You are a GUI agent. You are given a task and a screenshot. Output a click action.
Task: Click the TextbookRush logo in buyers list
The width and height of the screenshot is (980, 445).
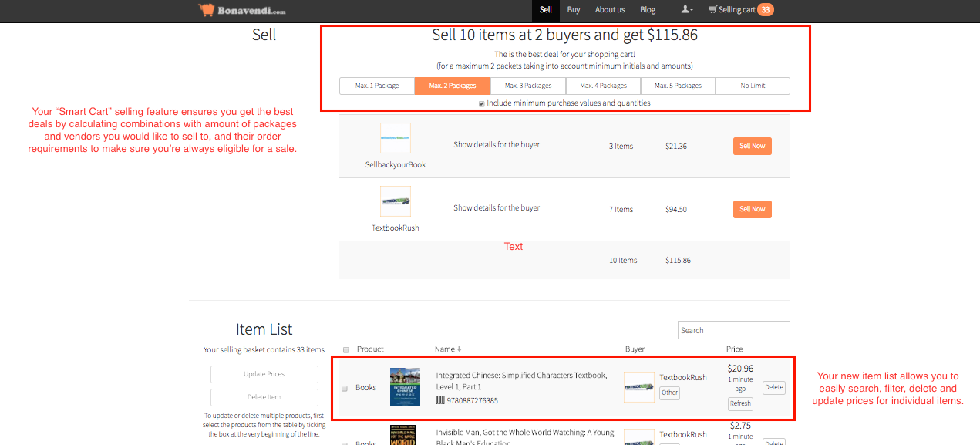[396, 201]
